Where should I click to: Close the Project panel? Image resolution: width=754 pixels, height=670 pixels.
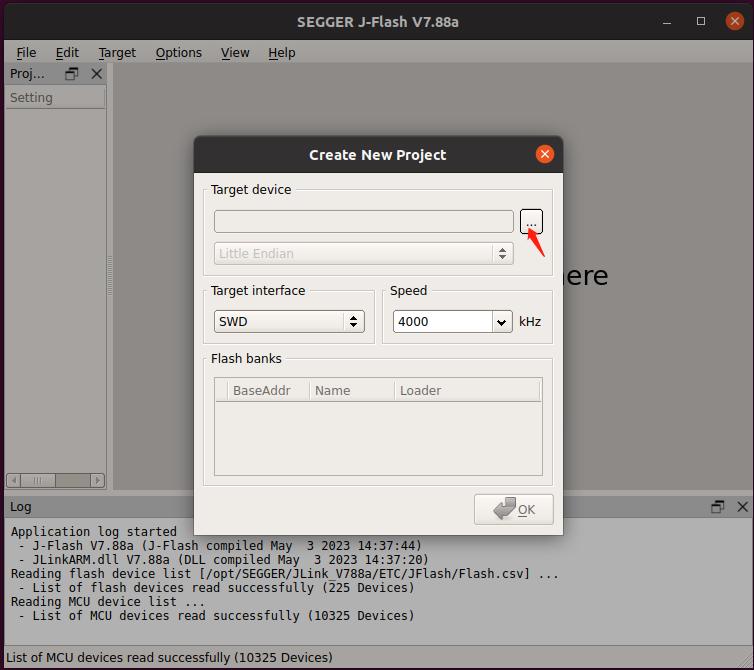point(97,74)
